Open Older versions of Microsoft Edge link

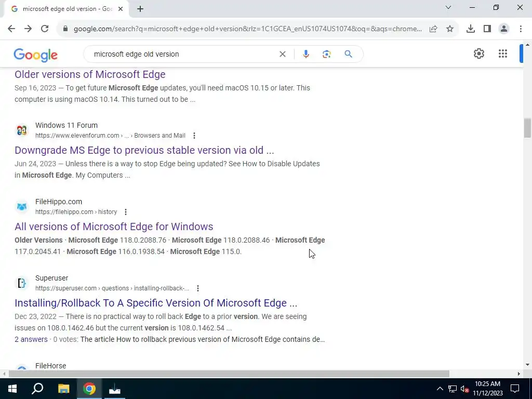(90, 74)
